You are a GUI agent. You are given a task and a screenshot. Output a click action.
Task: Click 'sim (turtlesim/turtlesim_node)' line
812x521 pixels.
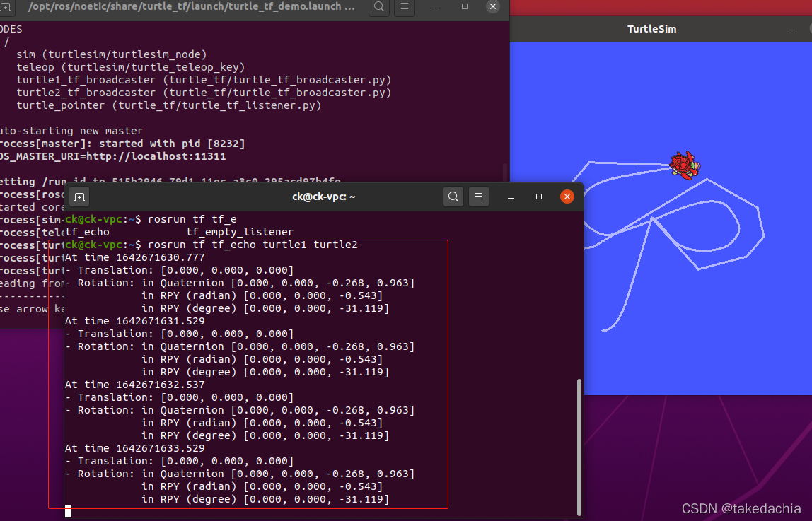[x=111, y=54]
